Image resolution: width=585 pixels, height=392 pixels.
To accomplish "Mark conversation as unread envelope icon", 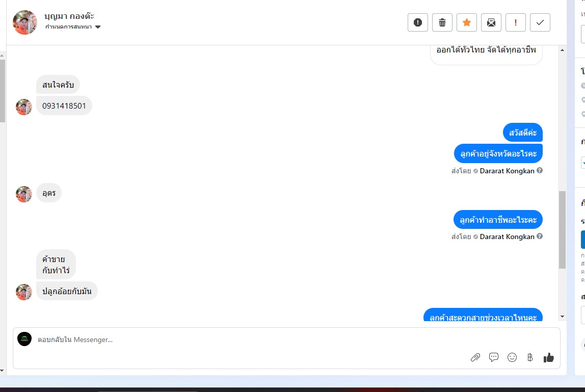I will pyautogui.click(x=491, y=22).
